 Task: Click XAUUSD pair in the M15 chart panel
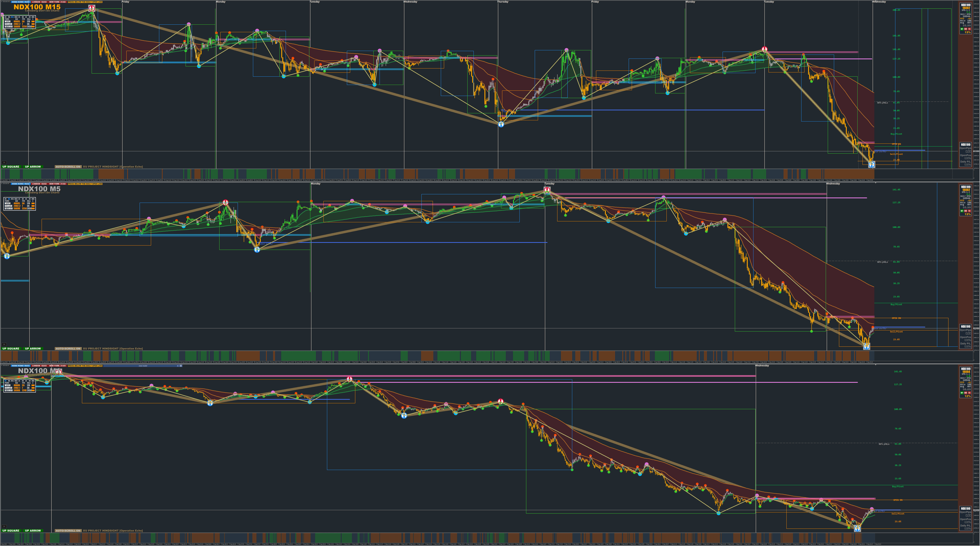[x=8, y=24]
